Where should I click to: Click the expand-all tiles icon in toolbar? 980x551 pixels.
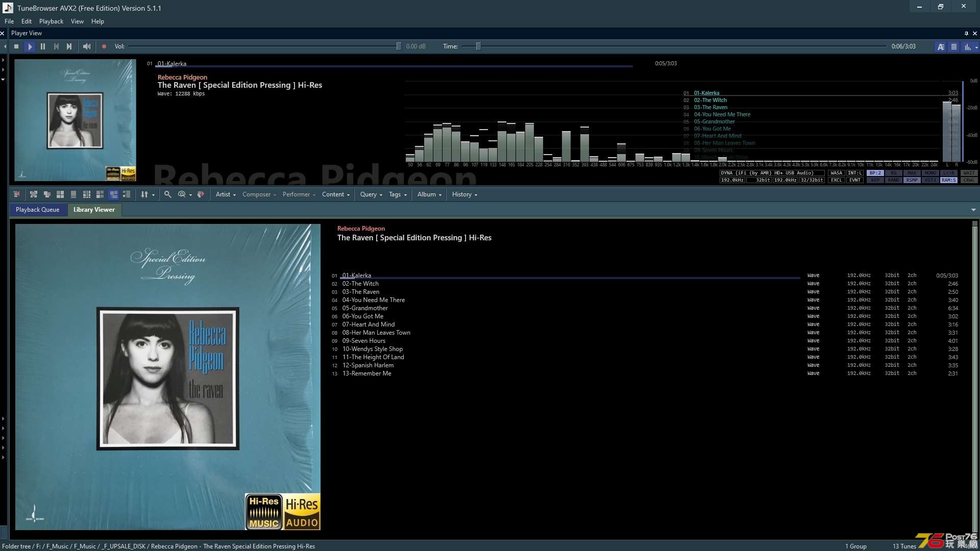pos(34,194)
